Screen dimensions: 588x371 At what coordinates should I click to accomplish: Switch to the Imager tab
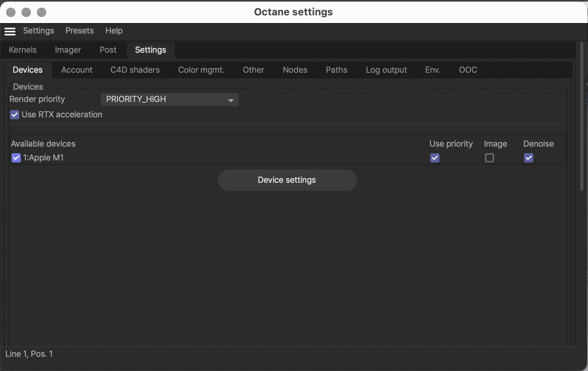click(x=68, y=50)
